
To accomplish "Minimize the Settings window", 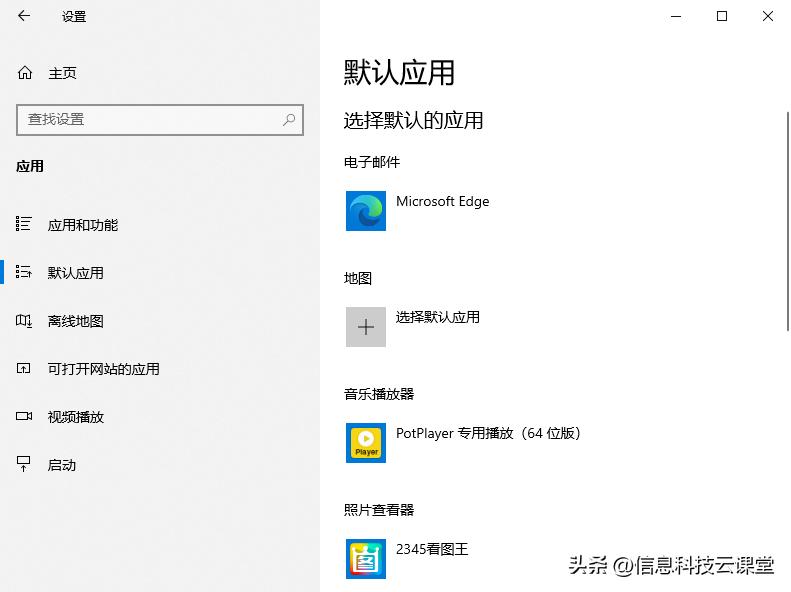I will click(676, 16).
